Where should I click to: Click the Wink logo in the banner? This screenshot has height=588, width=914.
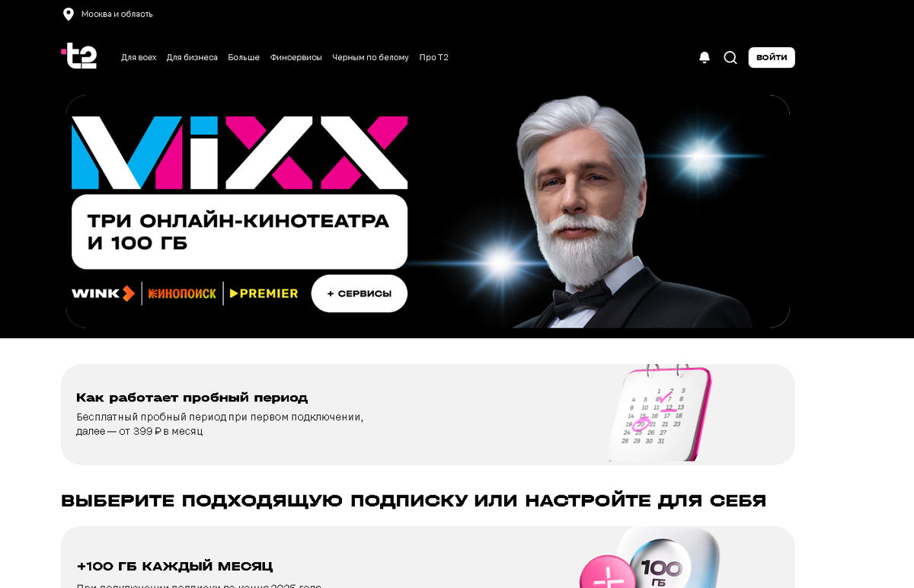point(103,293)
